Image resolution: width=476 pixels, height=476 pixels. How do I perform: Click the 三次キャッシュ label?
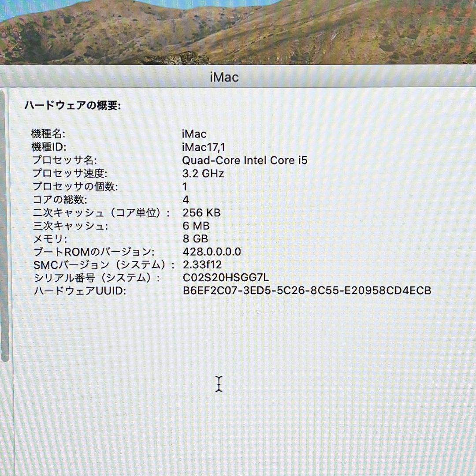point(71,225)
